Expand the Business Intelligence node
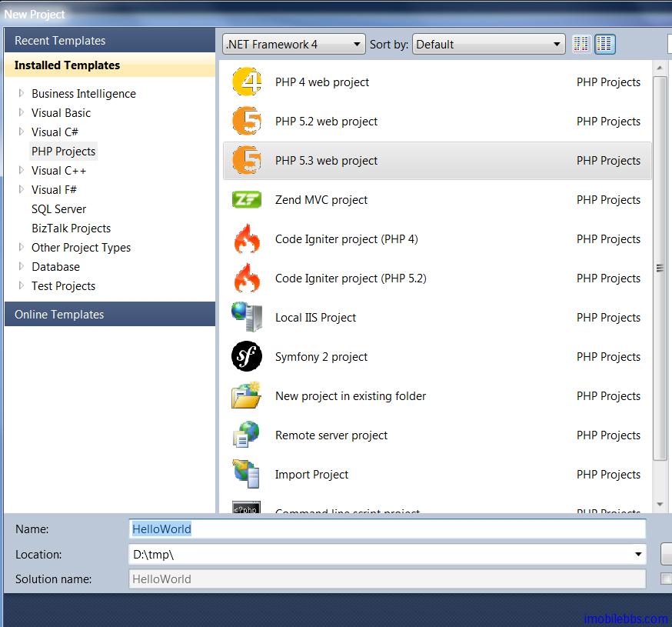Viewport: 672px width, 627px height. tap(22, 93)
